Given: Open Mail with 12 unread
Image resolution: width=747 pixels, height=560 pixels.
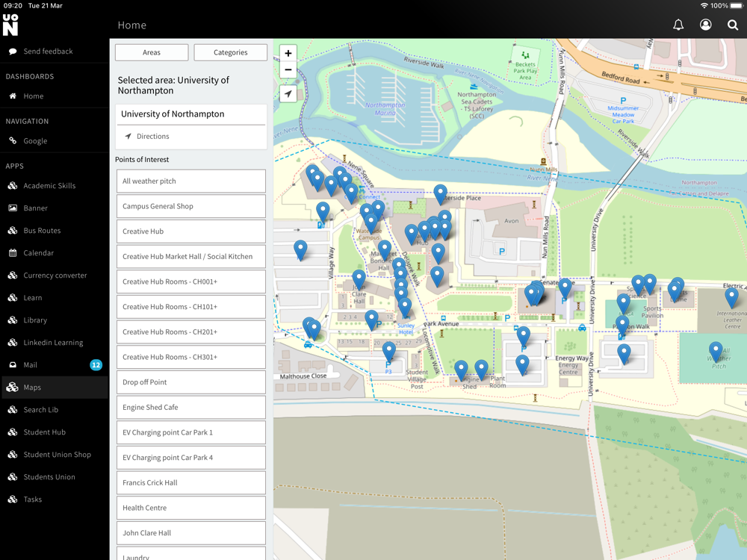Looking at the screenshot, I should coord(55,365).
